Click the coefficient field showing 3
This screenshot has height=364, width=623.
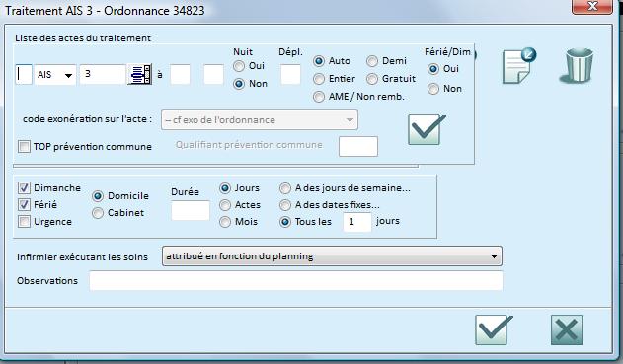pos(103,74)
